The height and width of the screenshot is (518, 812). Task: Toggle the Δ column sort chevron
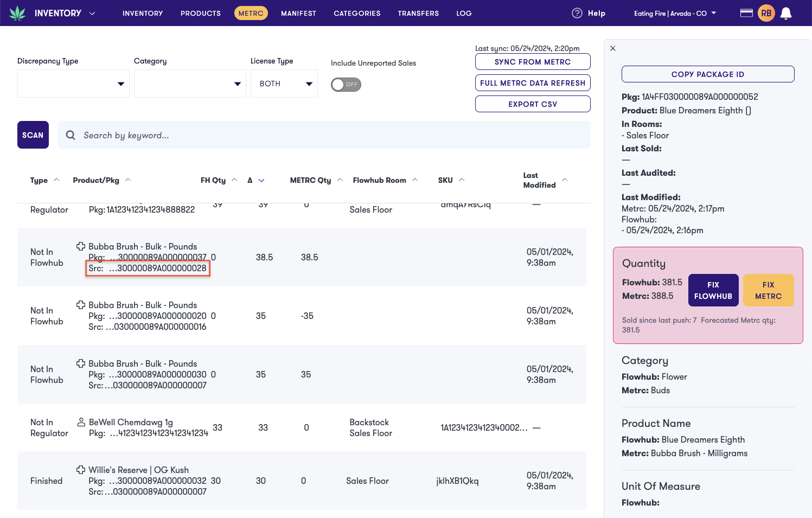tap(261, 180)
